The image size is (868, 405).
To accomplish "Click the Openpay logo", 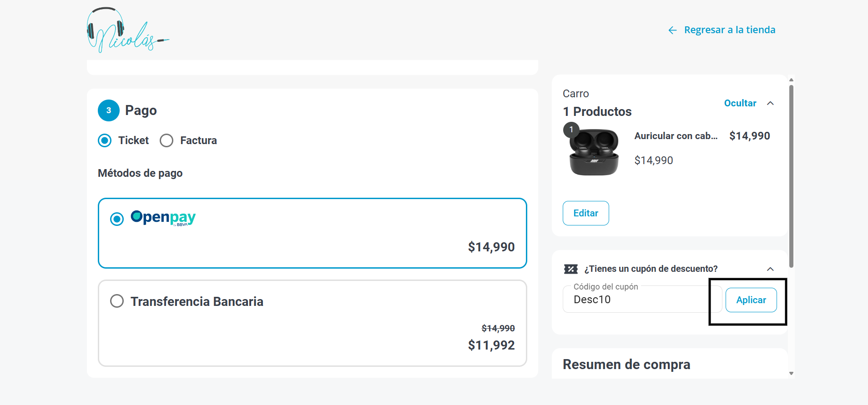I will 163,218.
